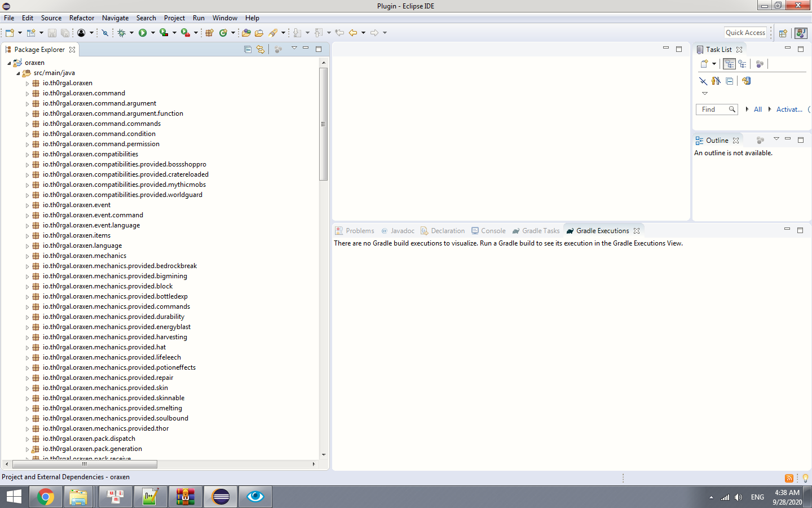Open the Run button dropdown arrow
The image size is (812, 508).
pos(153,33)
